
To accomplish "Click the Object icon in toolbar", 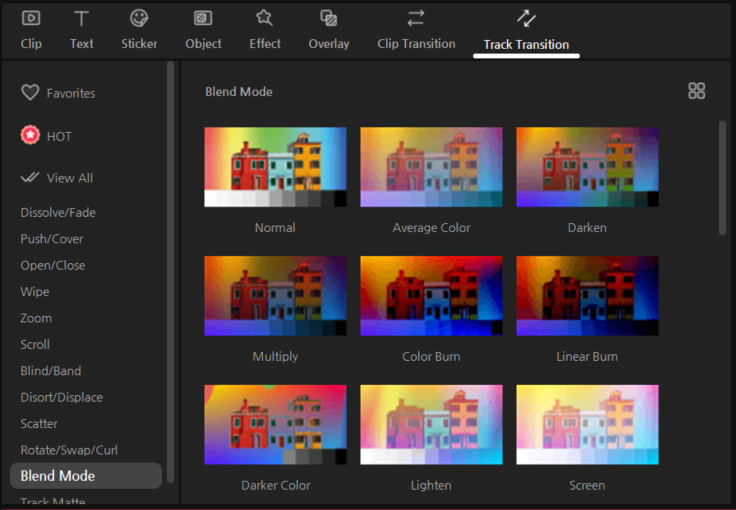I will point(202,18).
